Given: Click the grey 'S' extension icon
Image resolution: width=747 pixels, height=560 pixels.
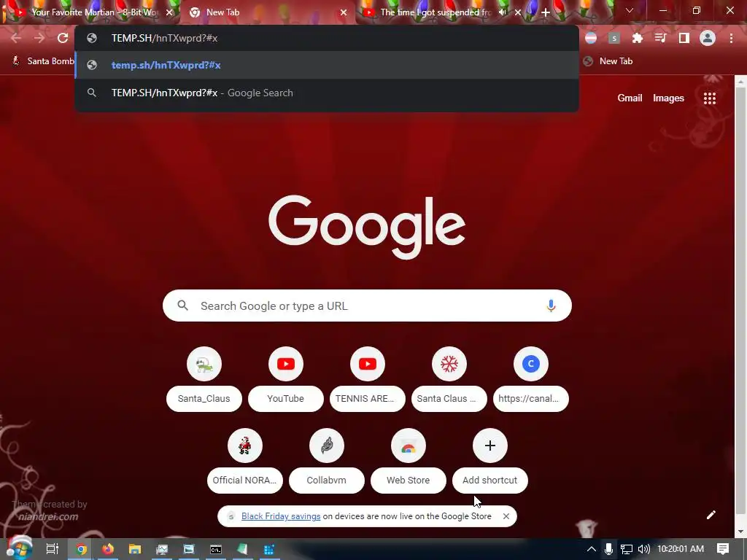Looking at the screenshot, I should point(614,38).
